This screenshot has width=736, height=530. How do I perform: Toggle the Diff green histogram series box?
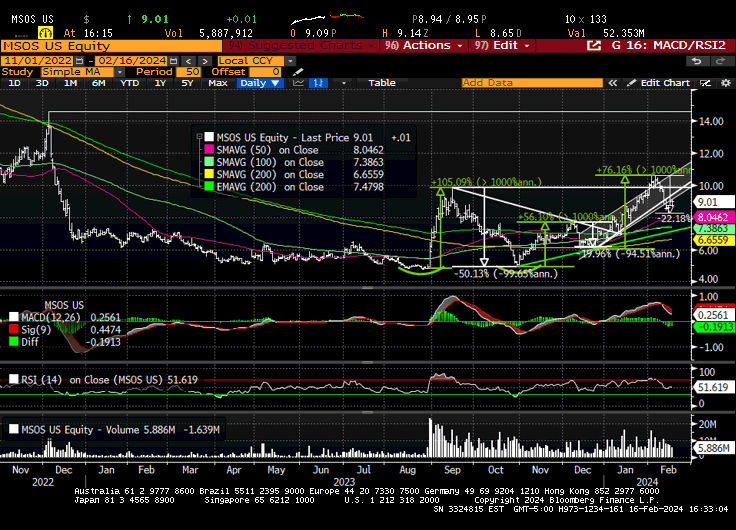pos(14,341)
